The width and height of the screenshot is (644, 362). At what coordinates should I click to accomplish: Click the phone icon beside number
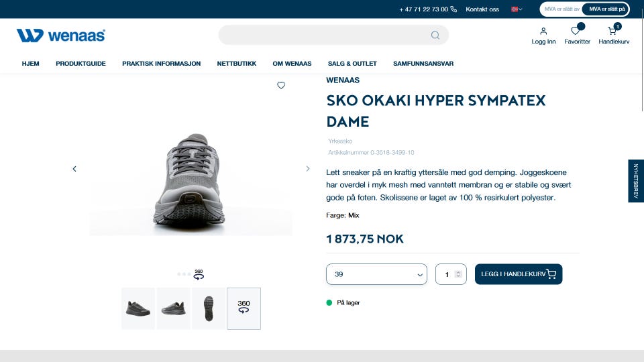click(453, 9)
